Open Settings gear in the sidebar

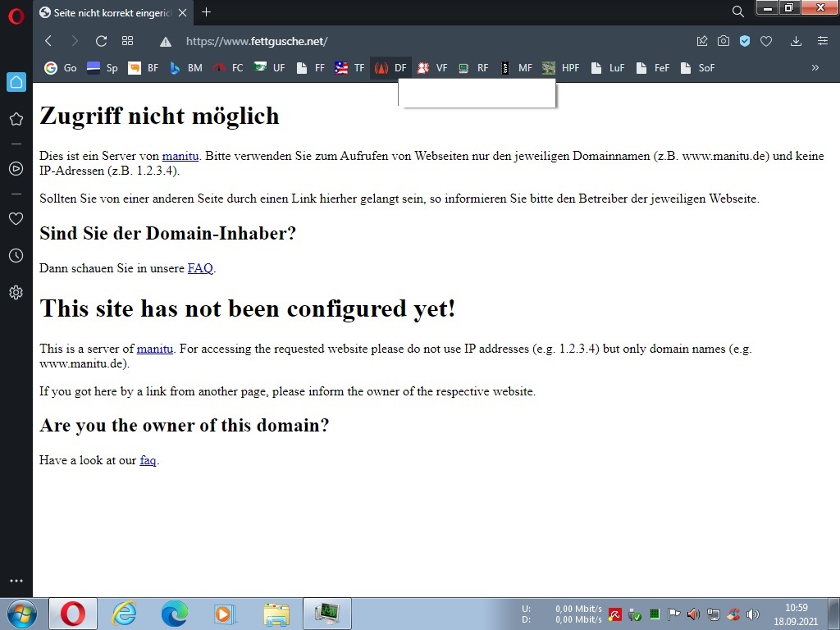click(x=16, y=292)
